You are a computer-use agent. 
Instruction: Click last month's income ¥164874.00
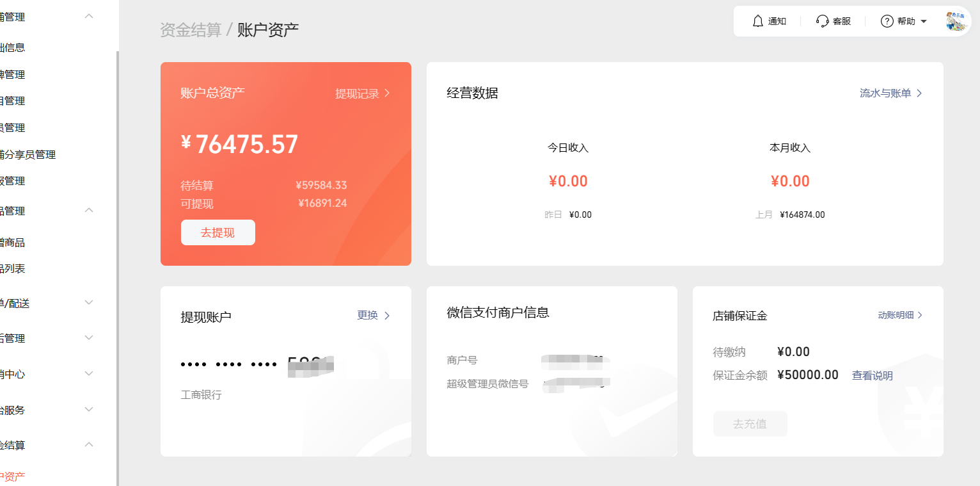pos(802,215)
